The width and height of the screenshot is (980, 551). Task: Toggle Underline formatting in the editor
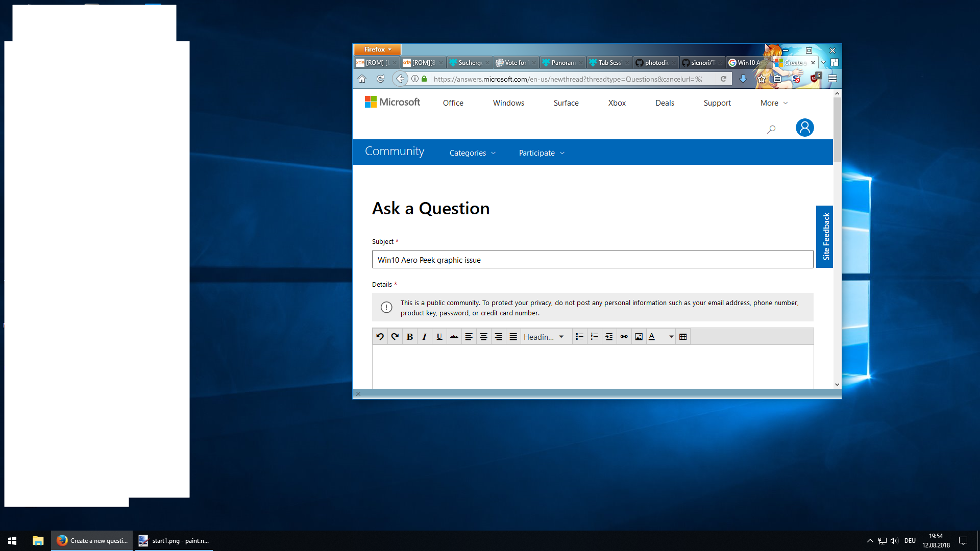439,337
